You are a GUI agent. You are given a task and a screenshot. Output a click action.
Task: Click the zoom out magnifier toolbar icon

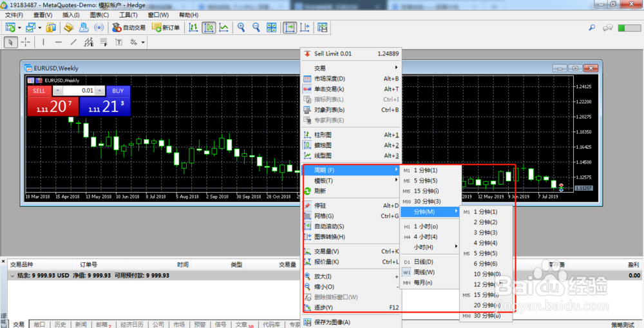pos(256,28)
